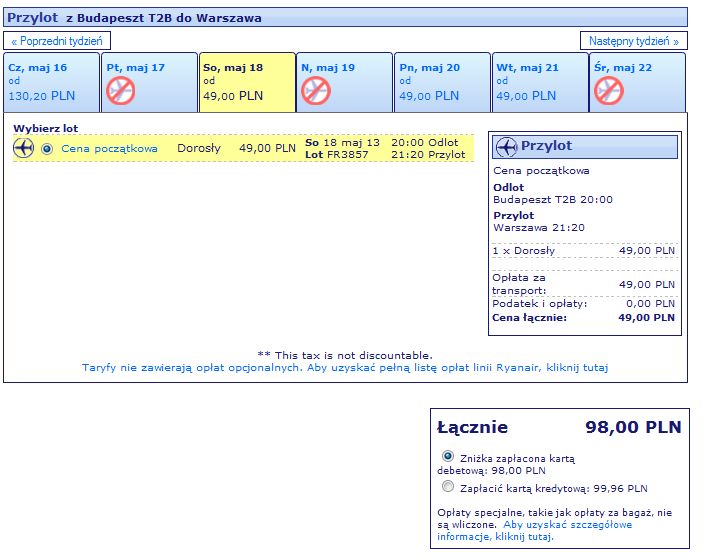
Task: Open the Cz, maj 16 date tab
Action: pos(51,82)
